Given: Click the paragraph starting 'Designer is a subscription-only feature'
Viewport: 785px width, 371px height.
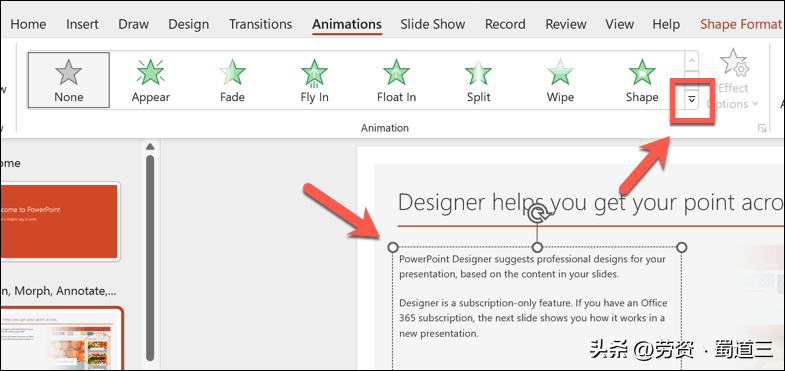Looking at the screenshot, I should 533,318.
